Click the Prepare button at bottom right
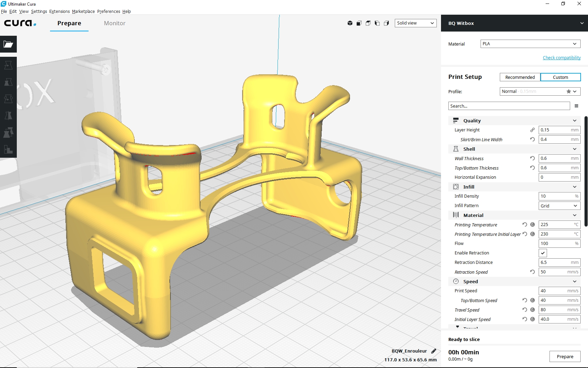Image resolution: width=588 pixels, height=368 pixels. coord(565,356)
